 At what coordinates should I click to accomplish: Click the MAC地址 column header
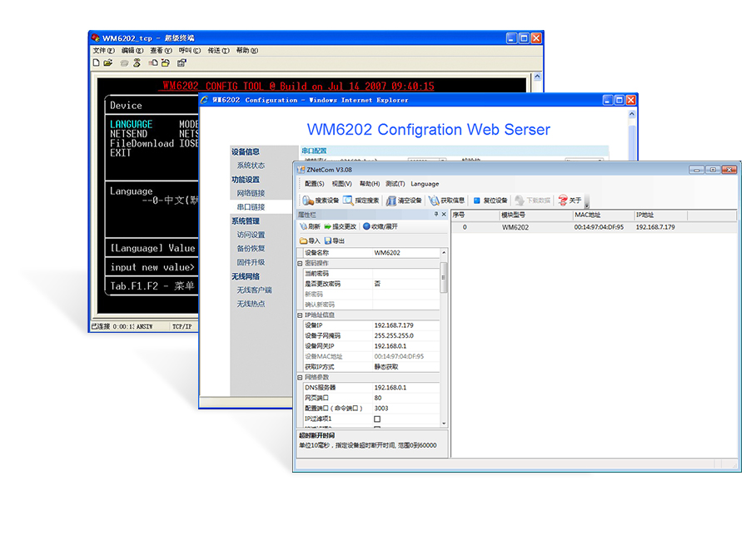[603, 215]
